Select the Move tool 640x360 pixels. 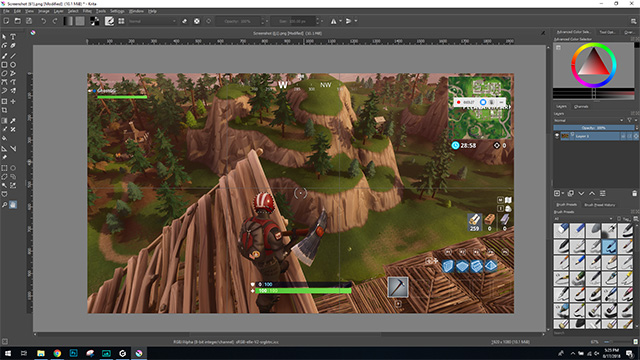coord(13,101)
